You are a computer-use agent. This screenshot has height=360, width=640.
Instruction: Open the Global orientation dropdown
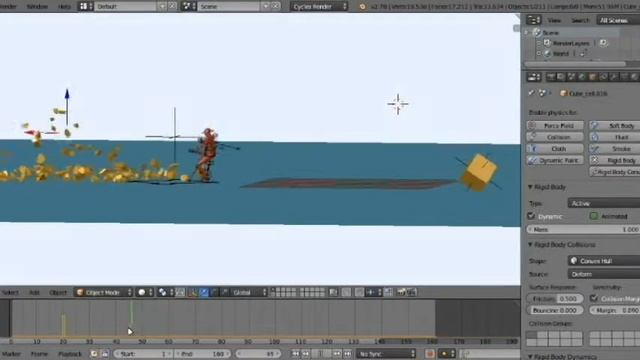tap(249, 292)
